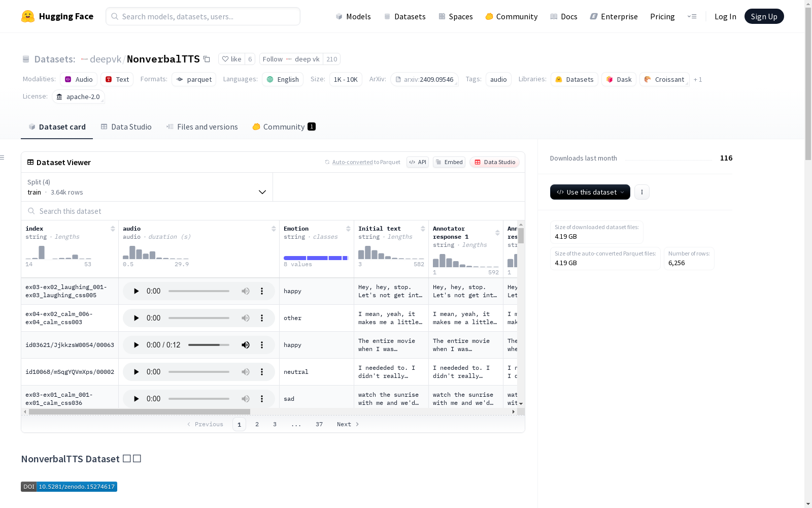
Task: Mute audio in the id03621 row
Action: click(246, 345)
